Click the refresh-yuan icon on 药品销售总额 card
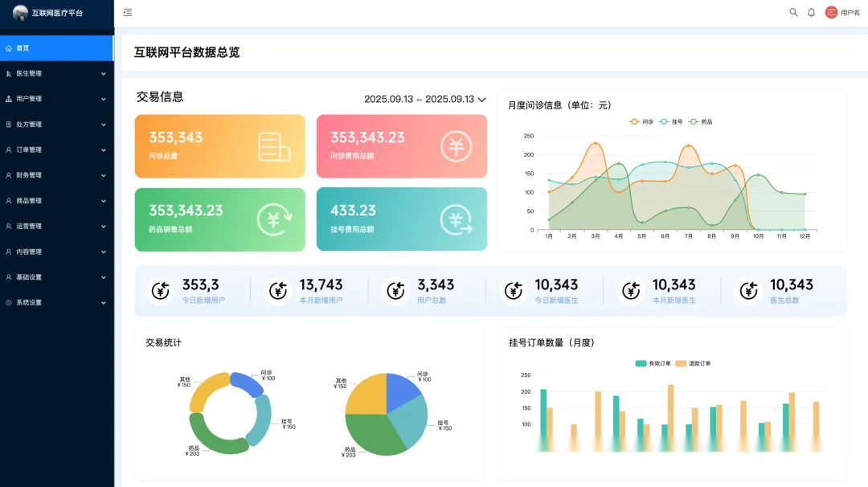Image resolution: width=868 pixels, height=487 pixels. 274,219
